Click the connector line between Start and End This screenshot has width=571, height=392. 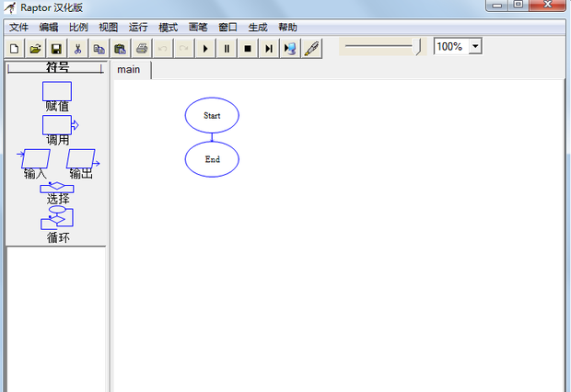(212, 137)
